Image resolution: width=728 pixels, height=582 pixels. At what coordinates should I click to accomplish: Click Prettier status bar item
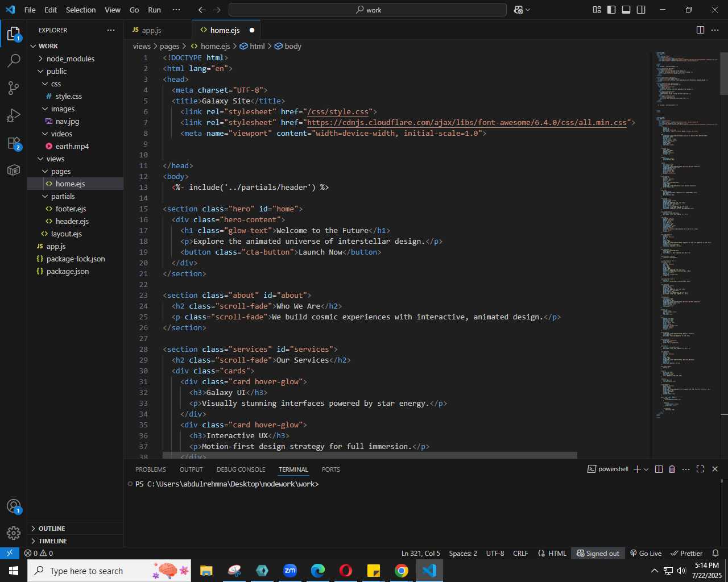tap(686, 553)
